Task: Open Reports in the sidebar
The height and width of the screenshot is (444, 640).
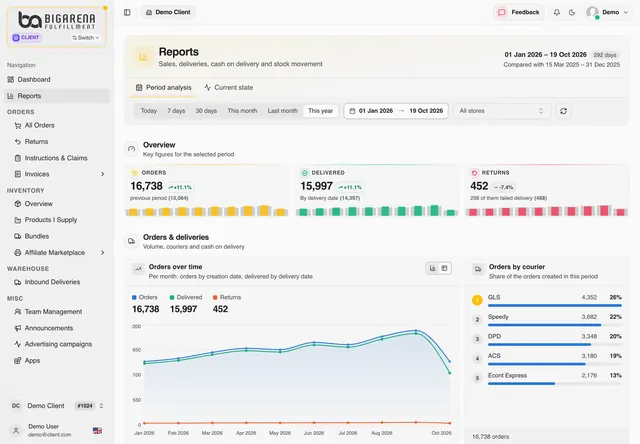Action: point(57,96)
